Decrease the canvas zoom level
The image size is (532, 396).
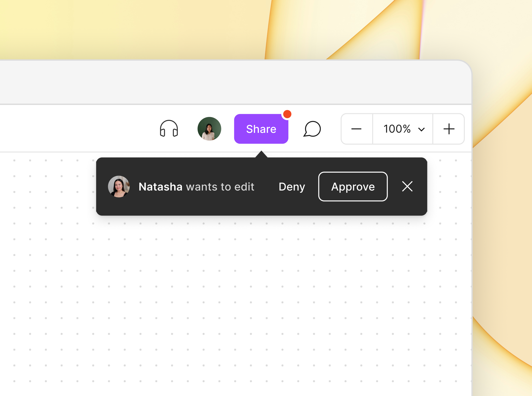tap(356, 129)
